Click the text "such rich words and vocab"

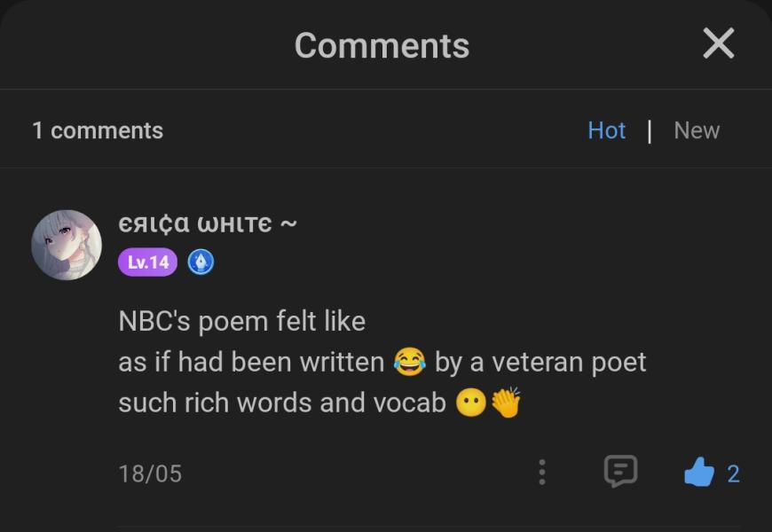tap(281, 403)
